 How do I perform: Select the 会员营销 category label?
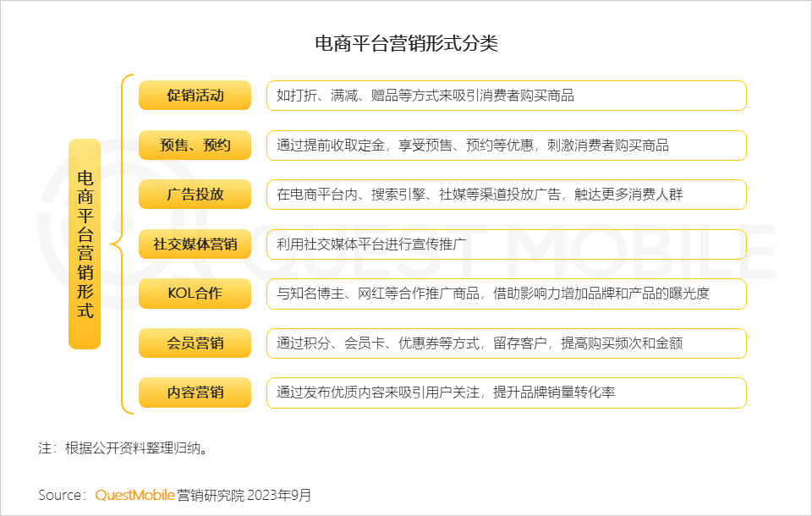(x=195, y=343)
